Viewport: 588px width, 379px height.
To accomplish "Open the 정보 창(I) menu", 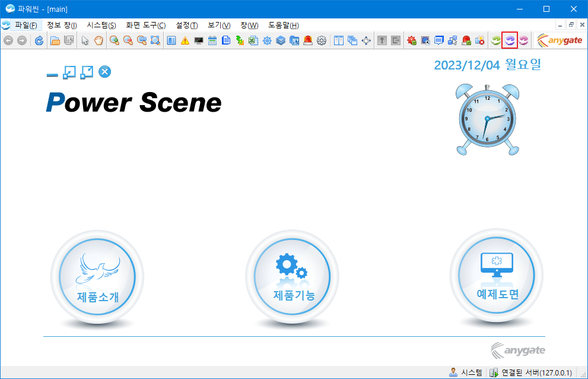I will pos(62,25).
